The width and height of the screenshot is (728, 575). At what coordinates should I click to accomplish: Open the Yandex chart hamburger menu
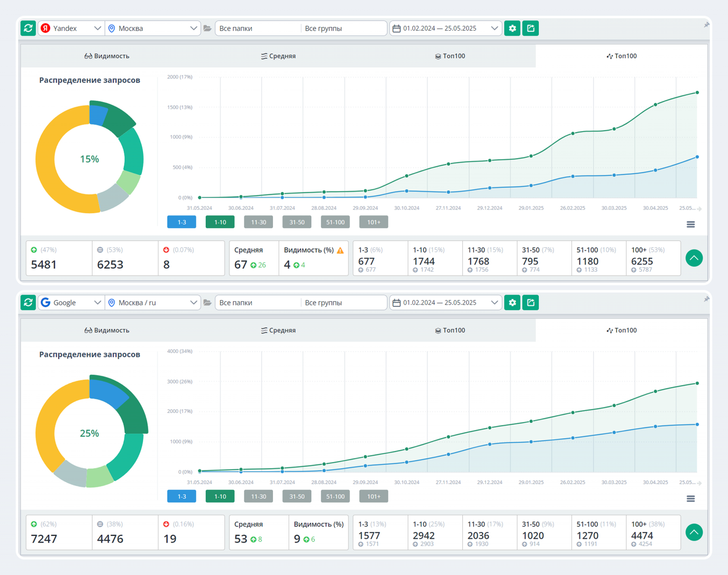(691, 224)
